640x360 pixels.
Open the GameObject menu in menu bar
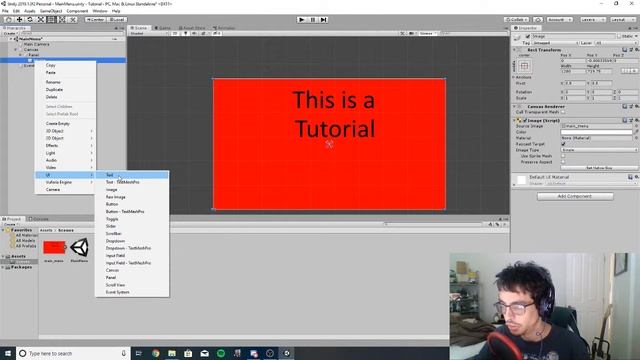coord(51,11)
